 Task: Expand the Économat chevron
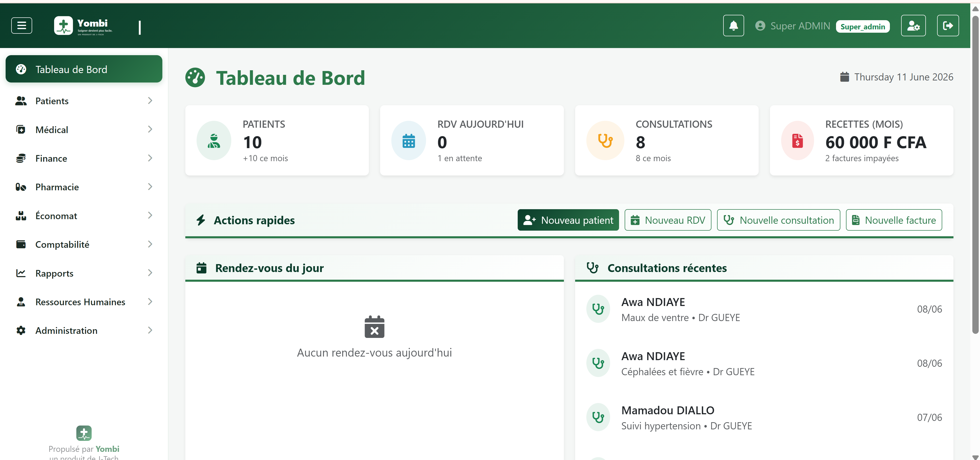click(x=150, y=216)
